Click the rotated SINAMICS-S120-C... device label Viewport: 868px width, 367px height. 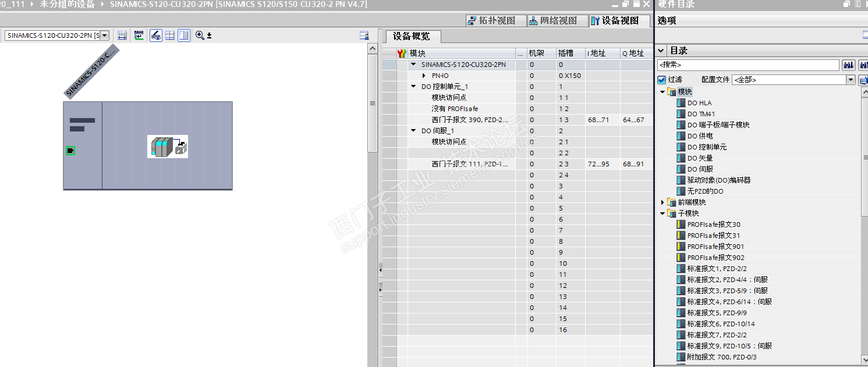(x=91, y=72)
